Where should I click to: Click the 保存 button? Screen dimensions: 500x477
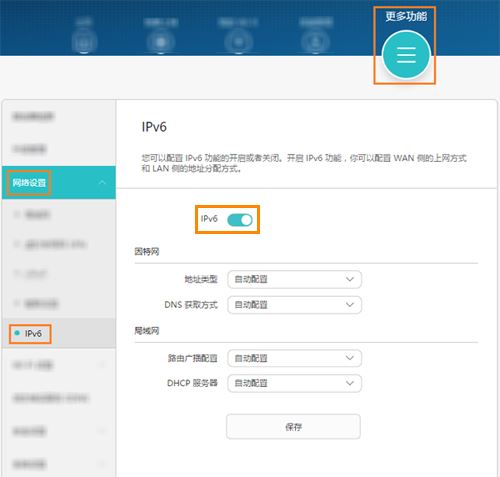pos(293,427)
